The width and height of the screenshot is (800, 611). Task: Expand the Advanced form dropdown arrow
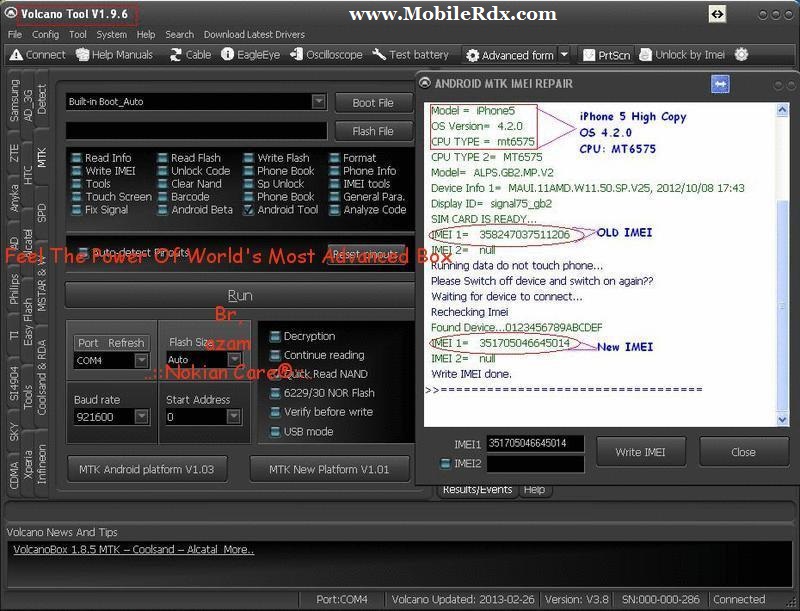564,55
